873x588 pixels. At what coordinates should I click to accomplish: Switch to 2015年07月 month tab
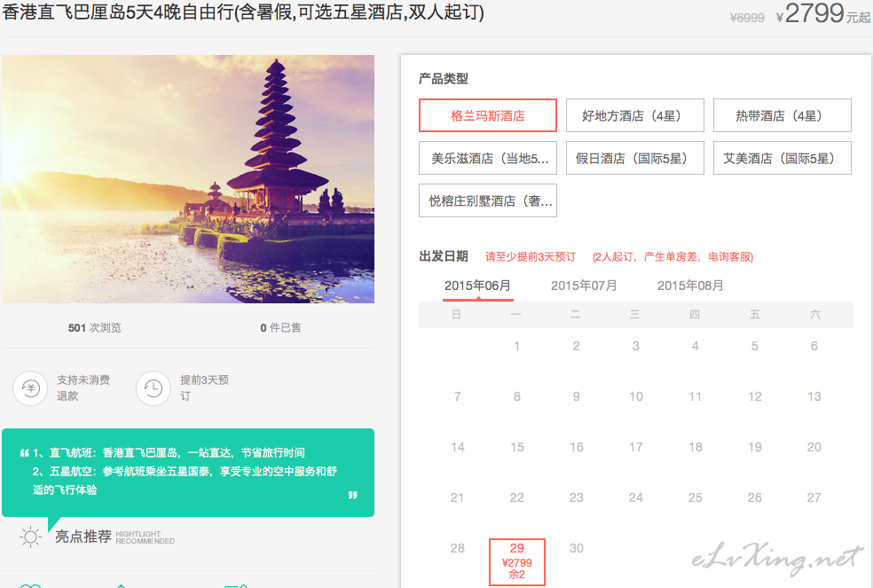[x=584, y=286]
